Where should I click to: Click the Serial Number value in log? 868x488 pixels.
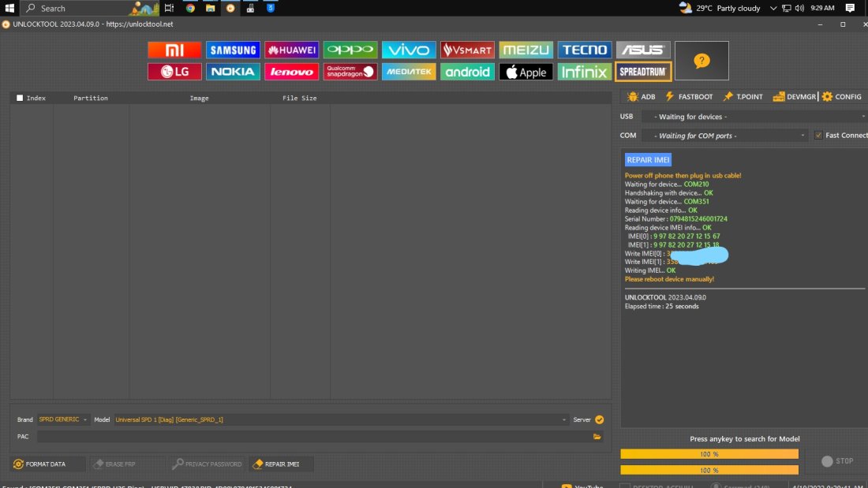pos(698,219)
